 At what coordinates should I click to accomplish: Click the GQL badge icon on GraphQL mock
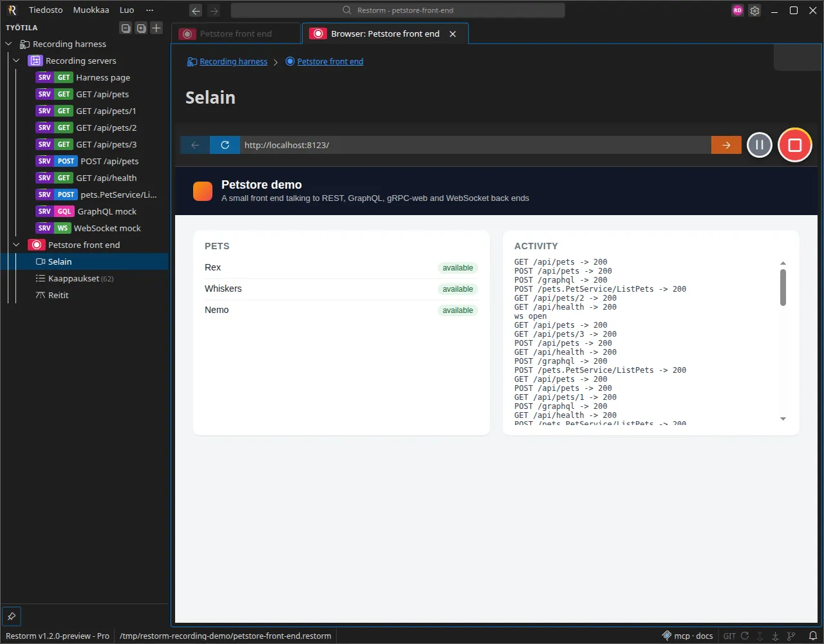[64, 211]
